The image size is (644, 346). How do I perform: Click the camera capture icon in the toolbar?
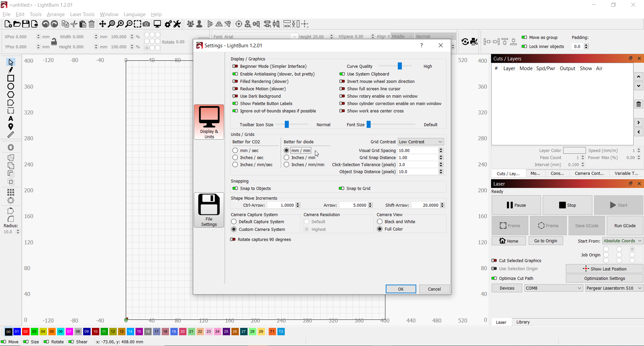[x=146, y=24]
